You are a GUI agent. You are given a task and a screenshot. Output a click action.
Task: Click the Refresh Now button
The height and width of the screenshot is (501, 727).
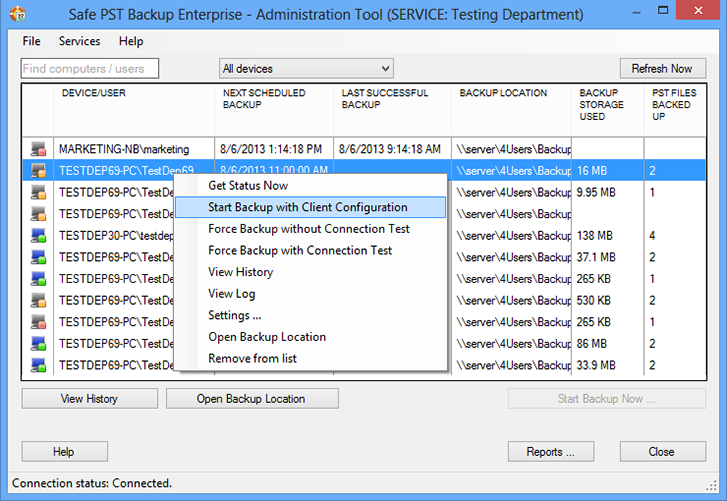point(663,69)
